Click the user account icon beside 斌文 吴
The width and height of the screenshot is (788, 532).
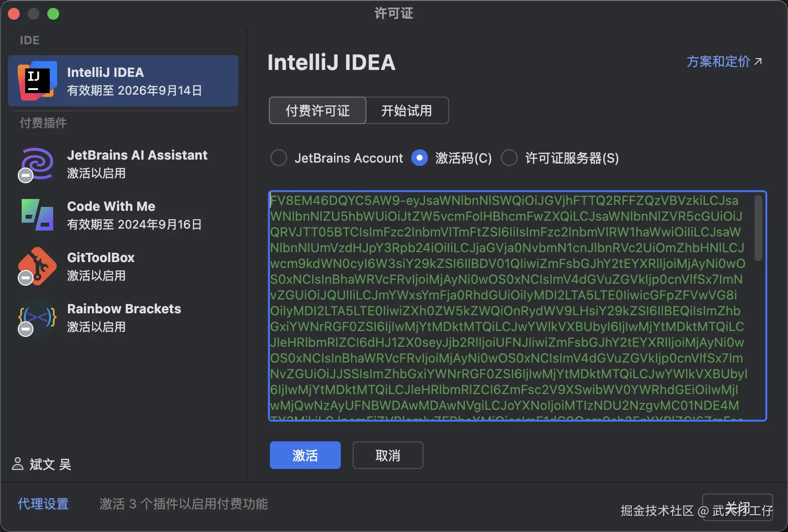(18, 464)
